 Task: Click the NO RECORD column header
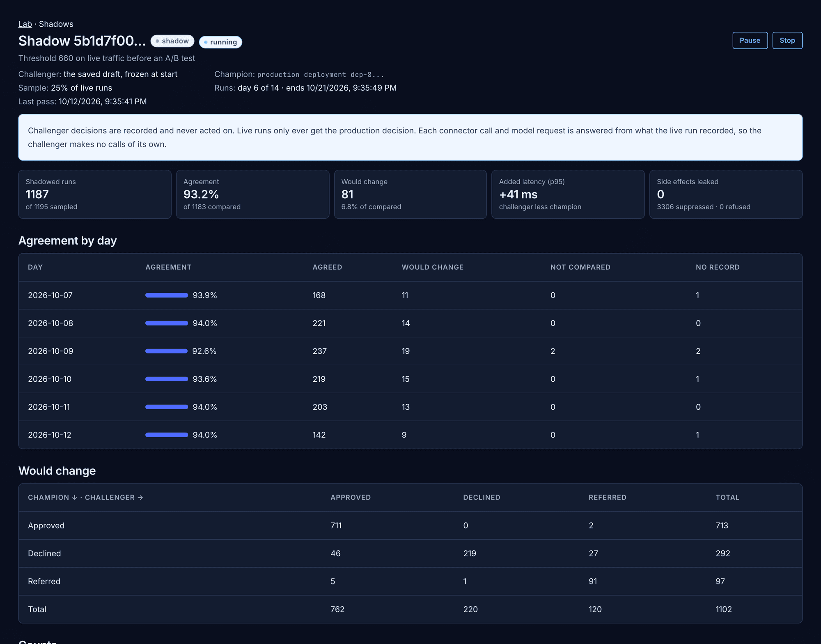click(x=718, y=267)
